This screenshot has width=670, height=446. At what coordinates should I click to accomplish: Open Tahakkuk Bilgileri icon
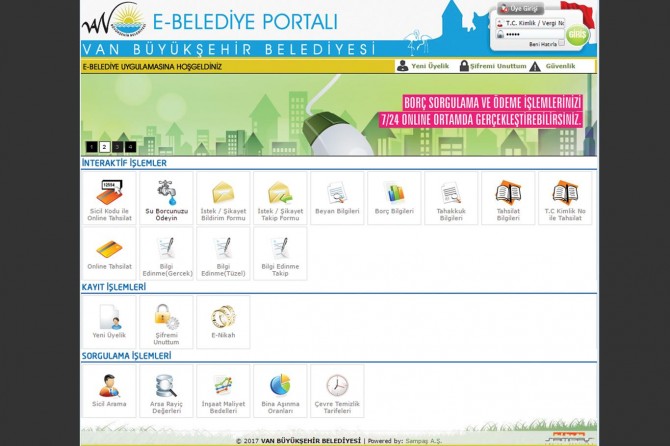coord(451,193)
